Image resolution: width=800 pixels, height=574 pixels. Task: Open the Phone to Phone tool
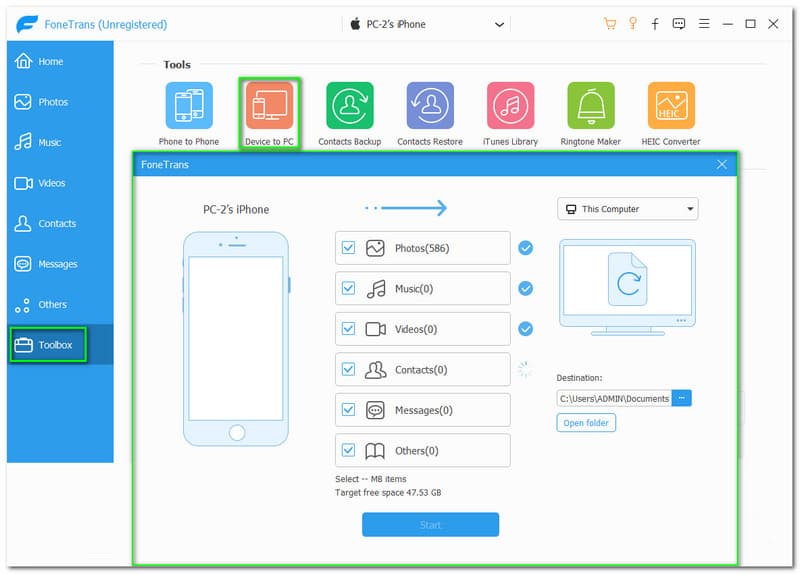(189, 113)
